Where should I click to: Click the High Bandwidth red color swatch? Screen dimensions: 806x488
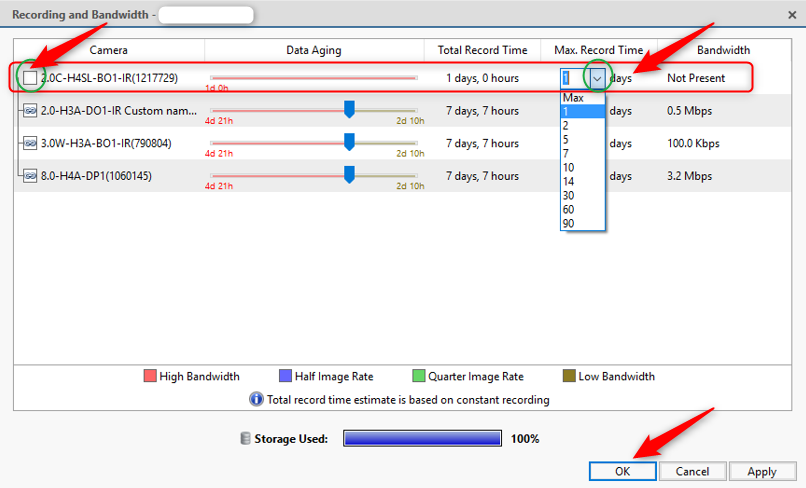coord(150,376)
